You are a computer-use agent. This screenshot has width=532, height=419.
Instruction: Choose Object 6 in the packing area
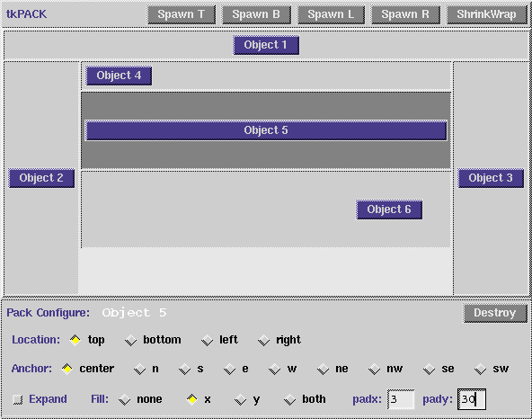[389, 209]
